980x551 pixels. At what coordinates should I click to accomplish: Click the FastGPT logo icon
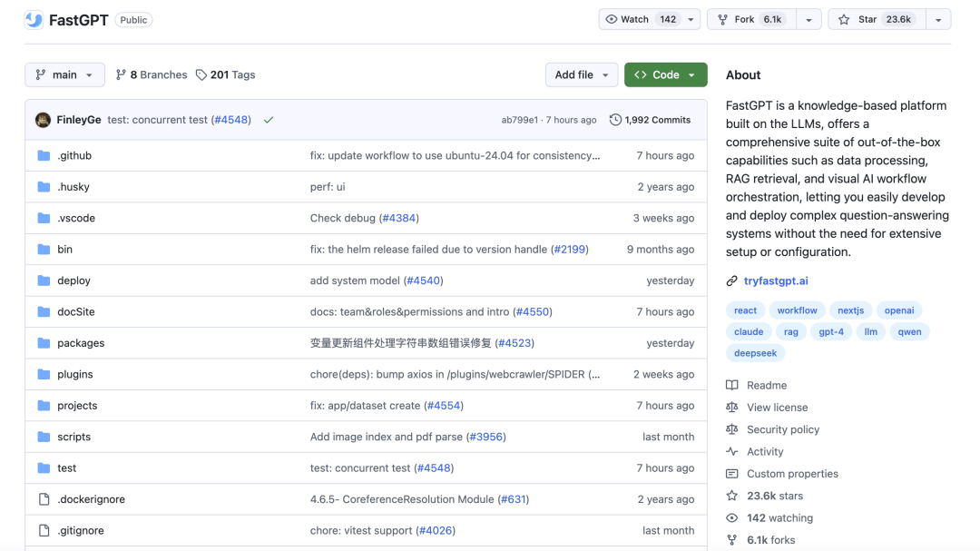pos(34,20)
